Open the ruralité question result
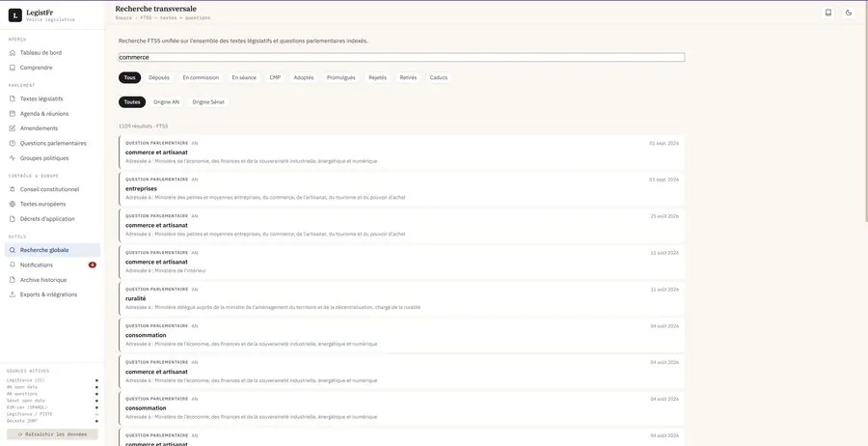The width and height of the screenshot is (868, 446). (401, 298)
